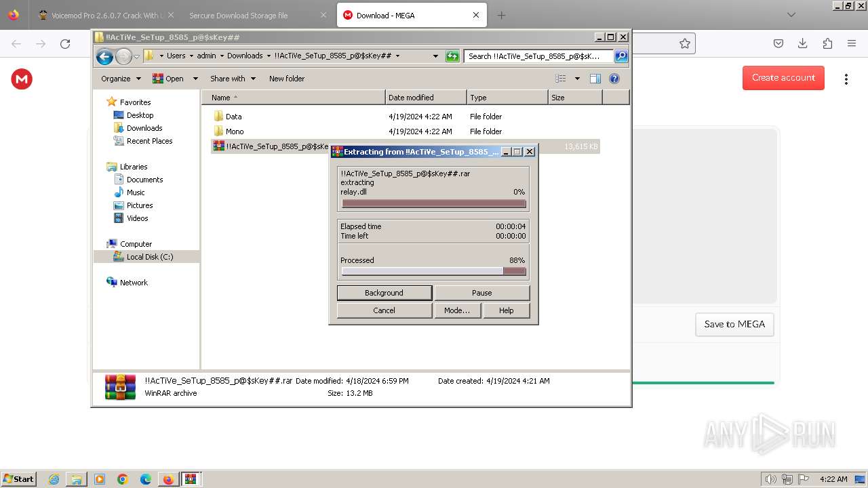This screenshot has height=488, width=868.
Task: Open Chrome taskbar icon
Action: 123,479
